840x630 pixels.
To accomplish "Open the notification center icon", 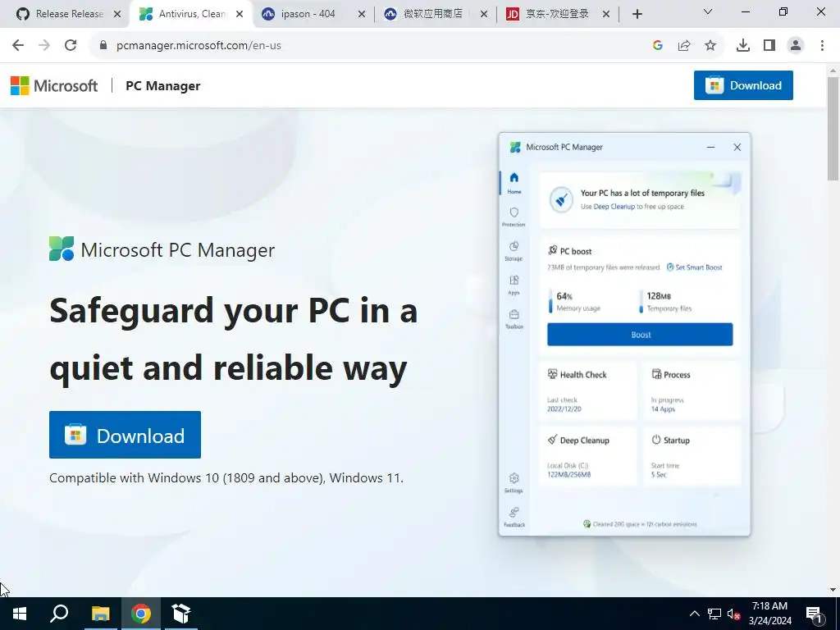I will click(815, 614).
